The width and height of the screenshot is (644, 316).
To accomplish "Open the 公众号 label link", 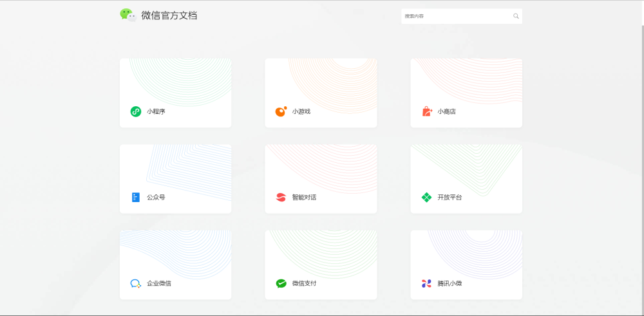I will pyautogui.click(x=156, y=198).
